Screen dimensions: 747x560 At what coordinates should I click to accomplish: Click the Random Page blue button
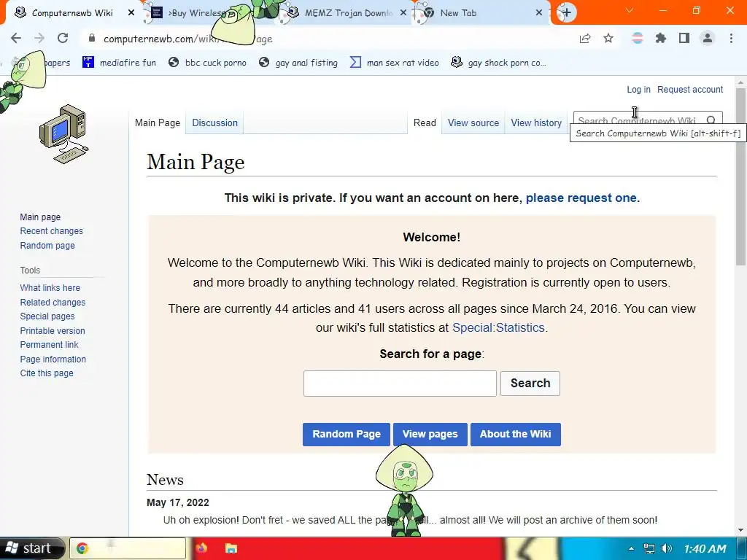(x=347, y=435)
